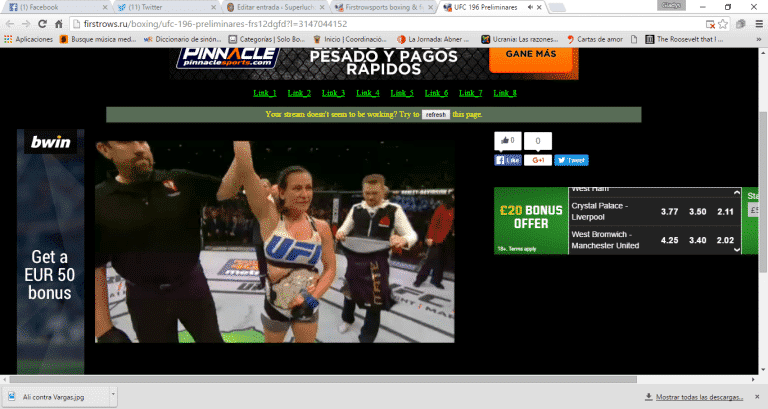The image size is (768, 409).
Task: Open the Chrome hamburger menu
Action: (759, 24)
